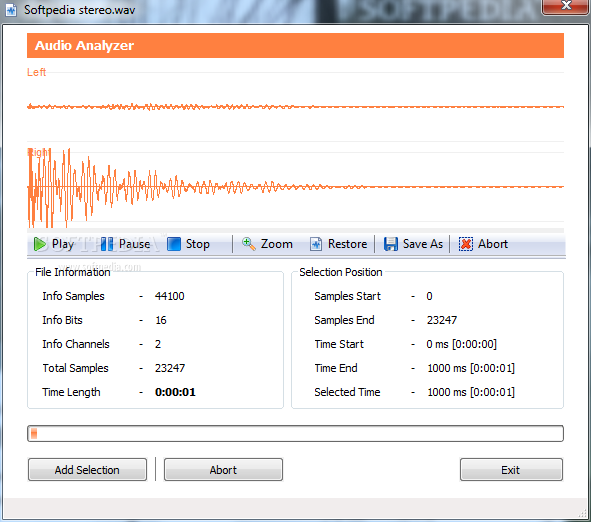Click the playback progress bar
Image resolution: width=591 pixels, height=522 pixels.
pyautogui.click(x=296, y=433)
